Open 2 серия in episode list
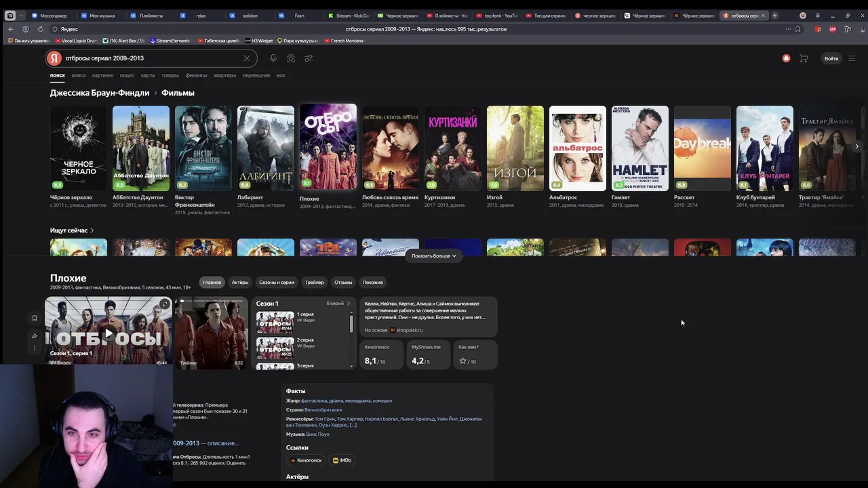The width and height of the screenshot is (868, 488). click(302, 348)
